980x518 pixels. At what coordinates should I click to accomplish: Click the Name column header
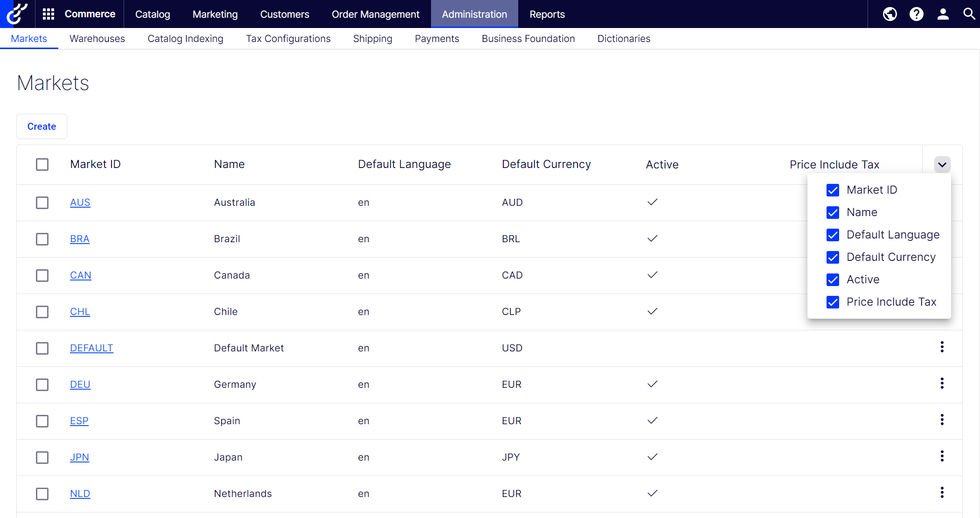[229, 164]
